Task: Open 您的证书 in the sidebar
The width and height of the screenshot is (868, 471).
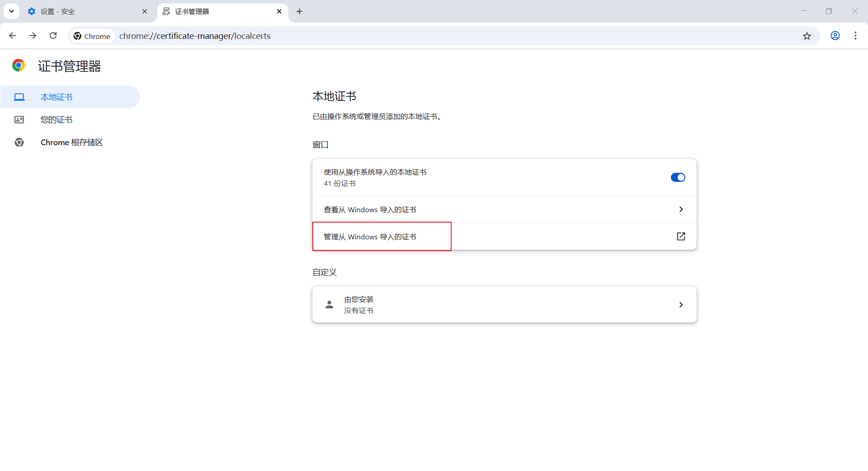Action: [70, 119]
